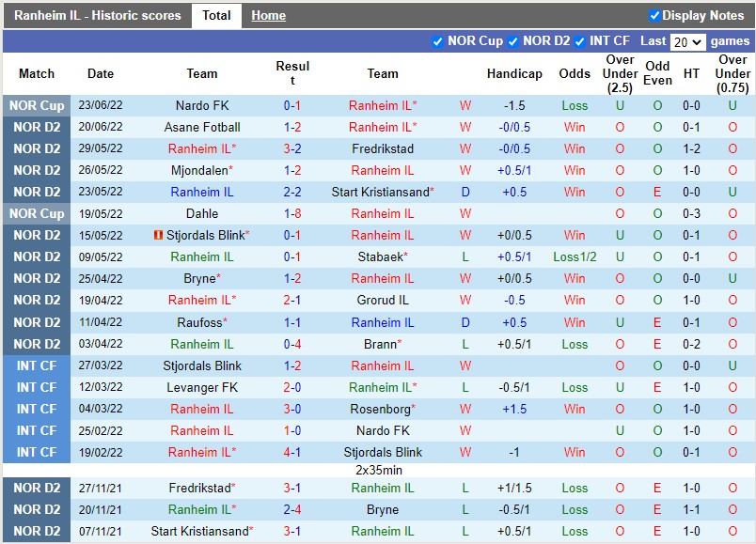756x544 pixels.
Task: Click the Handicap column header
Action: click(x=514, y=73)
